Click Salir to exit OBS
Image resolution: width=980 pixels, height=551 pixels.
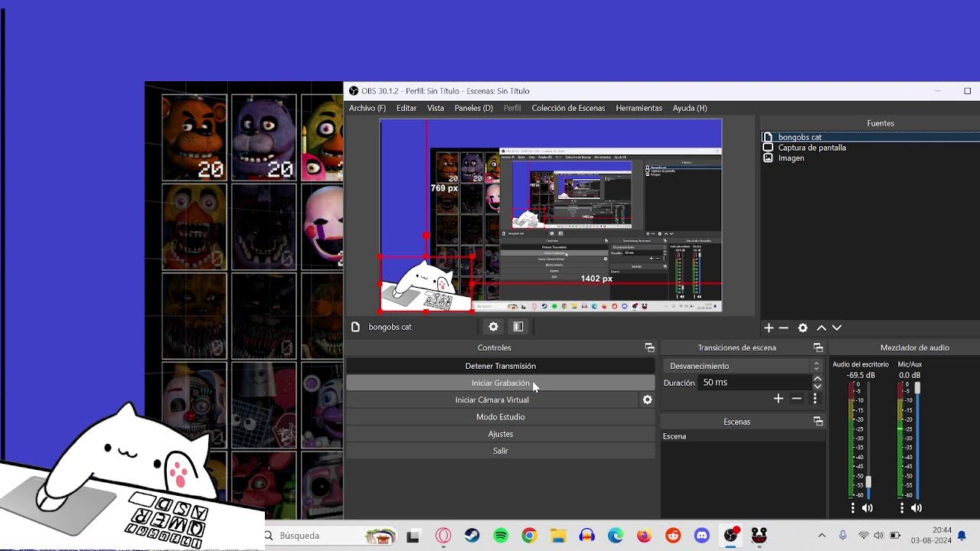point(501,451)
